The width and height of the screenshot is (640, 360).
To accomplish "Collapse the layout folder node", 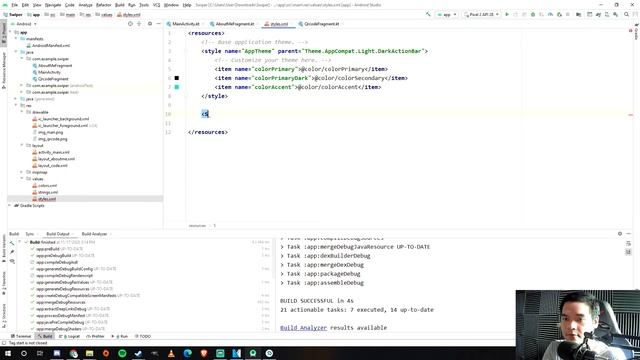I will [22, 145].
